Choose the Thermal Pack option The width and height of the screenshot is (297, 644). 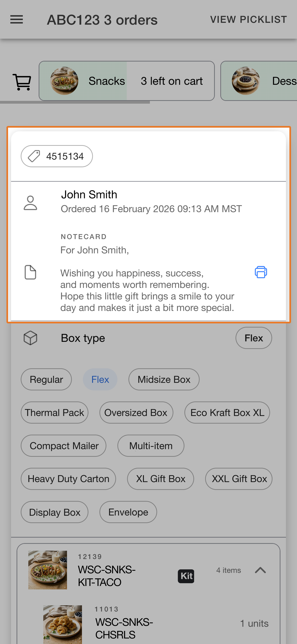coord(55,413)
